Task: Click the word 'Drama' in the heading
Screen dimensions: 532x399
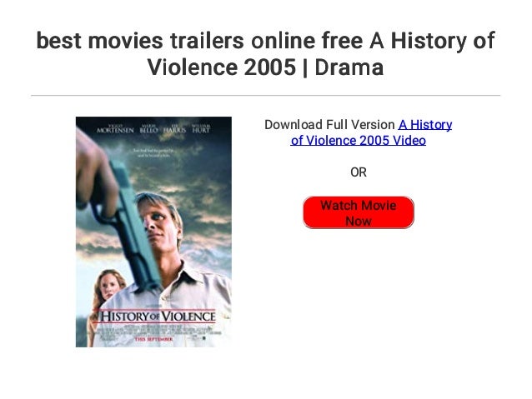Action: (x=349, y=67)
